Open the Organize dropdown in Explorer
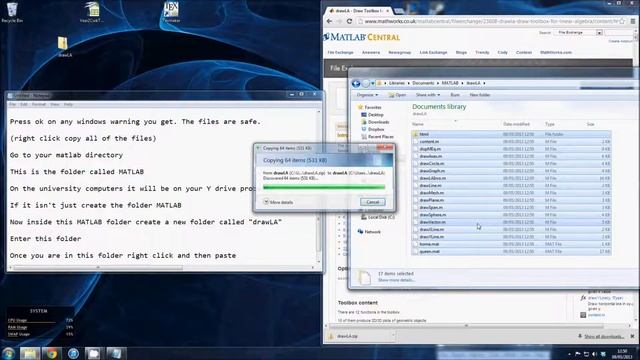 tap(367, 95)
